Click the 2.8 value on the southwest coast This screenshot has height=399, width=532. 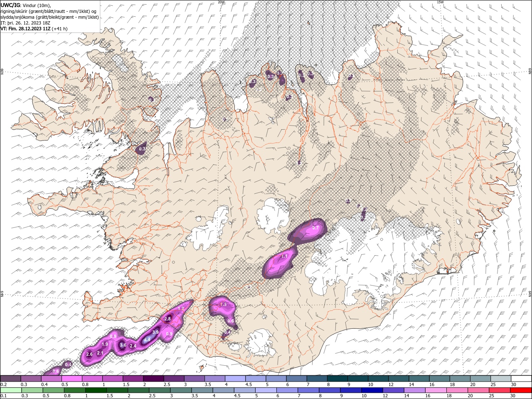tap(167, 319)
